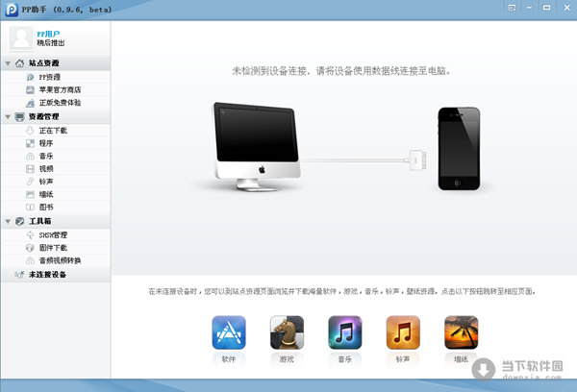Click the iMac computer illustration
The height and width of the screenshot is (392, 577).
[257, 146]
